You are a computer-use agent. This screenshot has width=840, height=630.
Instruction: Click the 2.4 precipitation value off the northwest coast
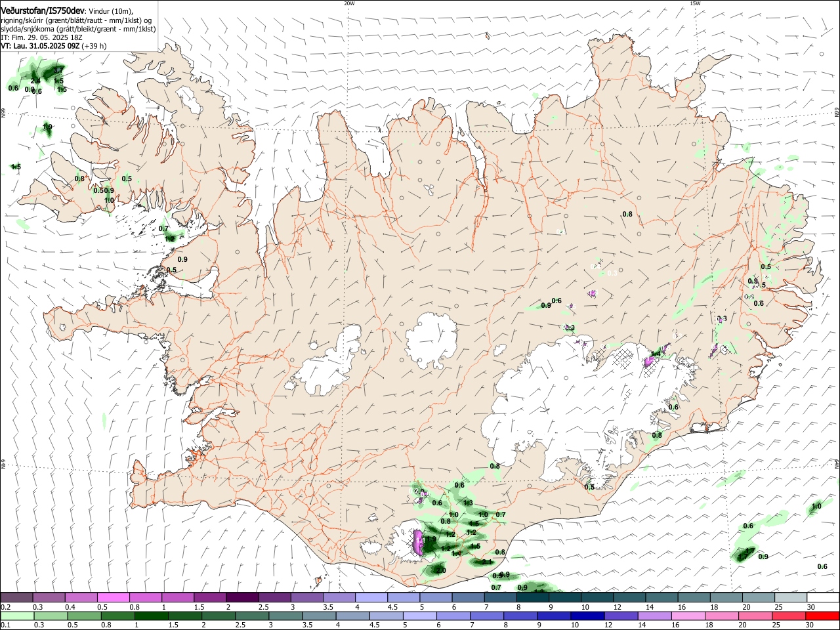pos(35,81)
